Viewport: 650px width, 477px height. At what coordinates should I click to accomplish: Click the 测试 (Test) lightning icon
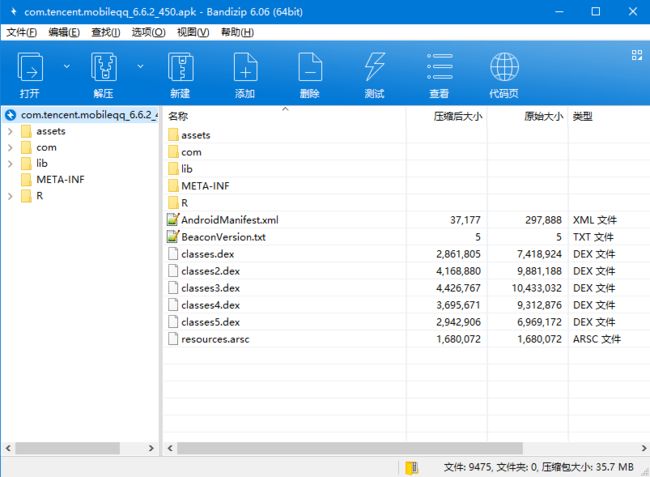click(x=375, y=66)
